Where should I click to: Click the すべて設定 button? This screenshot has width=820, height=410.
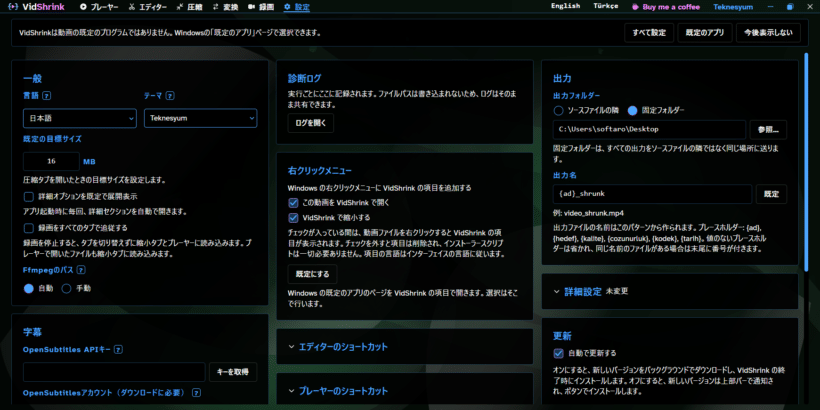[649, 32]
